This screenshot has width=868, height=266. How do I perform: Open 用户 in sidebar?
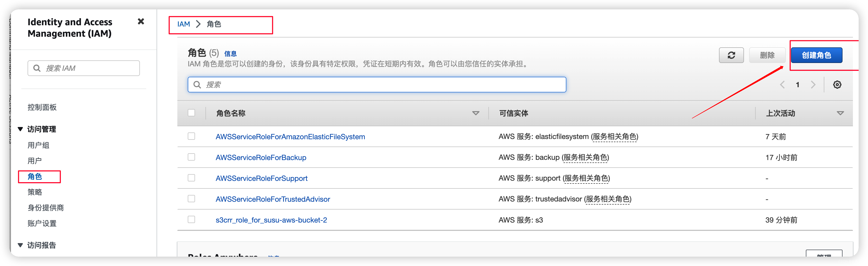pos(35,161)
